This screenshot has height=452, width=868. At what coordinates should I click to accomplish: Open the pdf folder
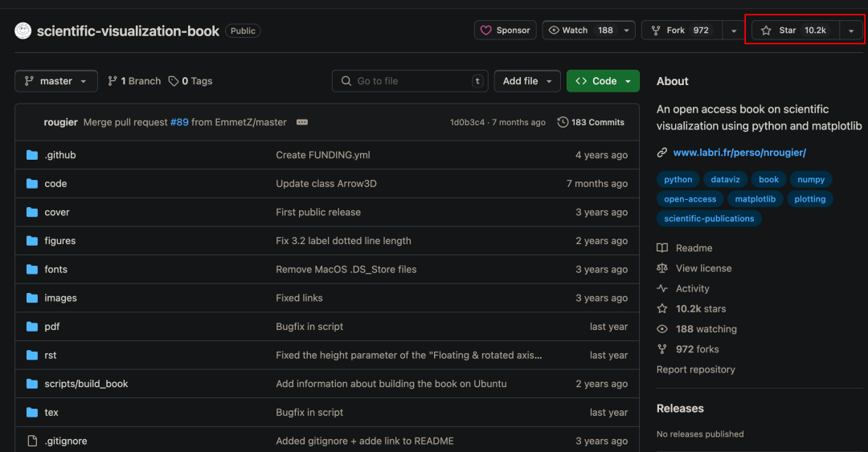click(52, 327)
